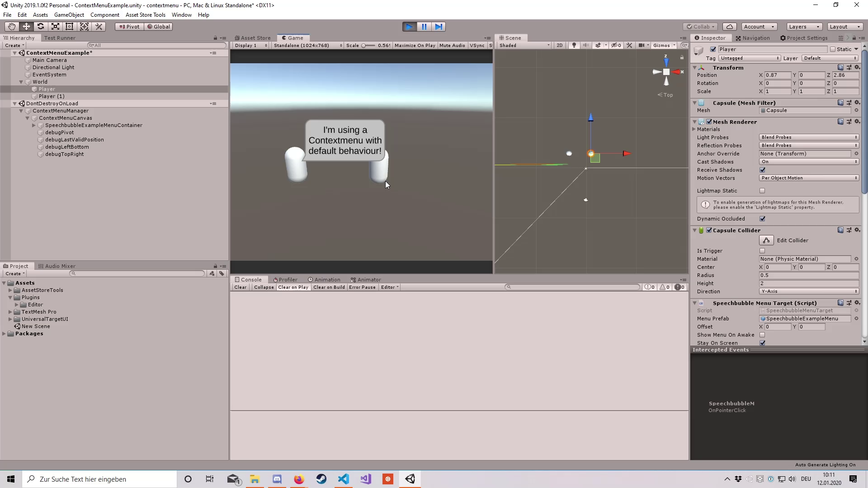Viewport: 868px width, 488px height.
Task: Open the Light Probes dropdown
Action: (x=809, y=137)
